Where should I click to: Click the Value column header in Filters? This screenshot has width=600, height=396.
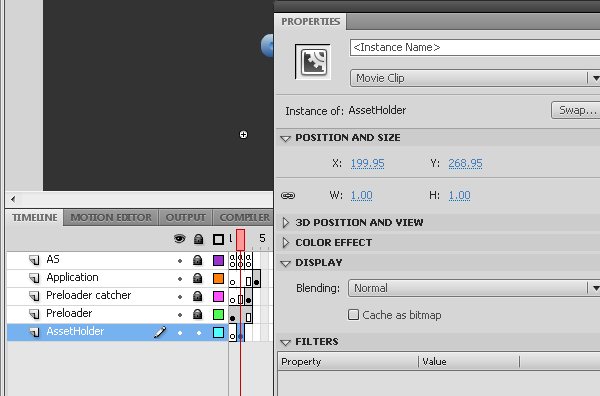pos(469,362)
